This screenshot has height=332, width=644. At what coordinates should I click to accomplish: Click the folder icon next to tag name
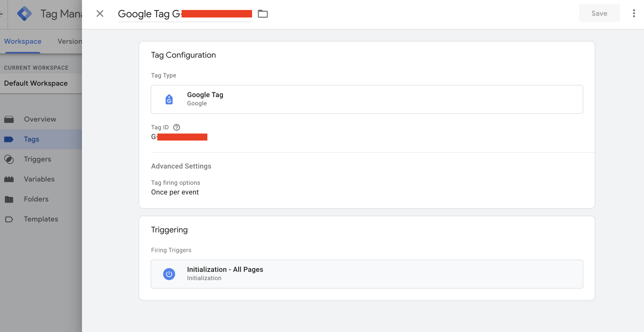(x=263, y=14)
